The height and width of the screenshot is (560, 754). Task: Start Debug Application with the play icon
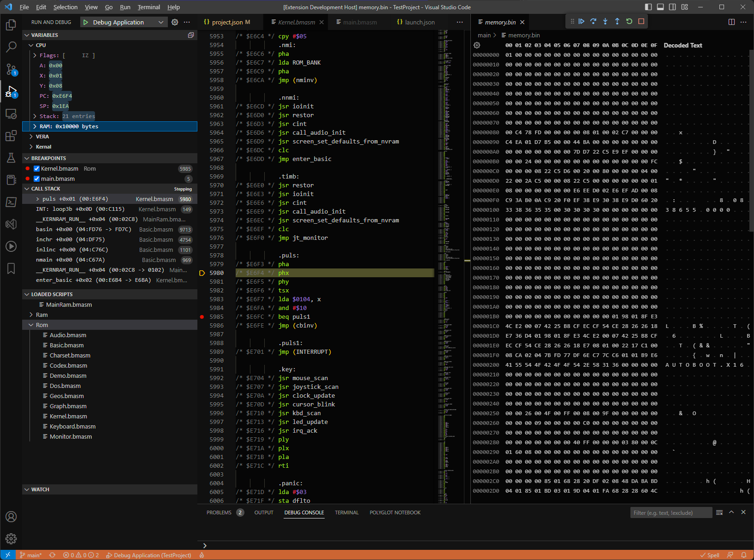[x=85, y=22]
